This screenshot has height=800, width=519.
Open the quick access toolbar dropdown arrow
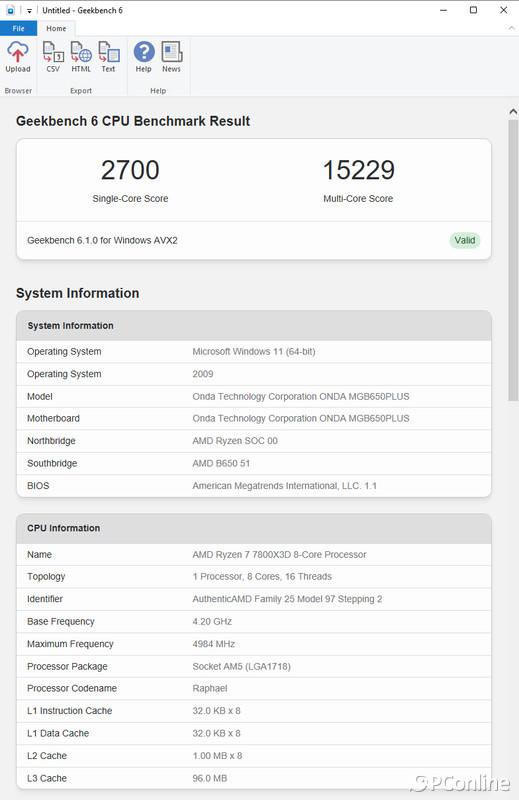29,11
